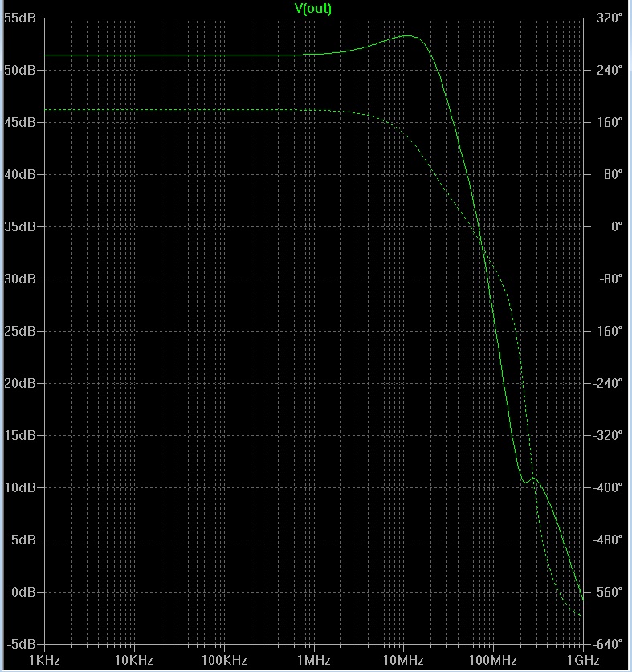Select the 5dB left axis label
The image size is (632, 672).
23,540
